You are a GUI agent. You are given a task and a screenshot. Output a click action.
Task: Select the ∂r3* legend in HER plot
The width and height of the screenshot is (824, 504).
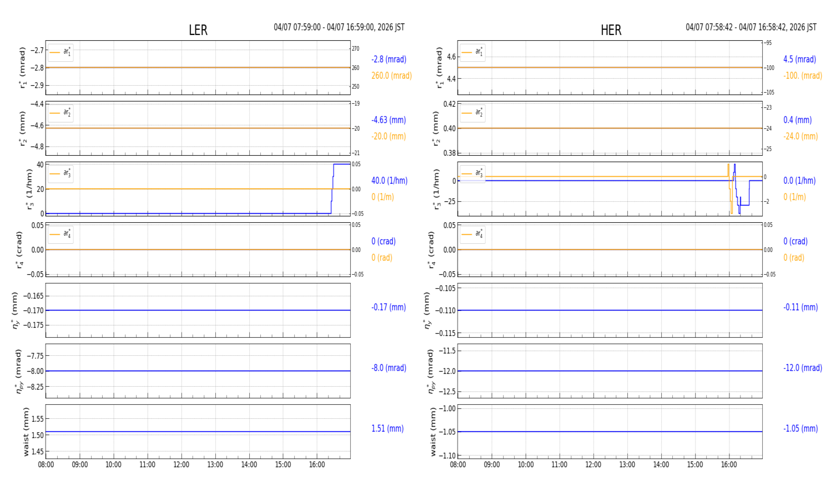pos(473,173)
